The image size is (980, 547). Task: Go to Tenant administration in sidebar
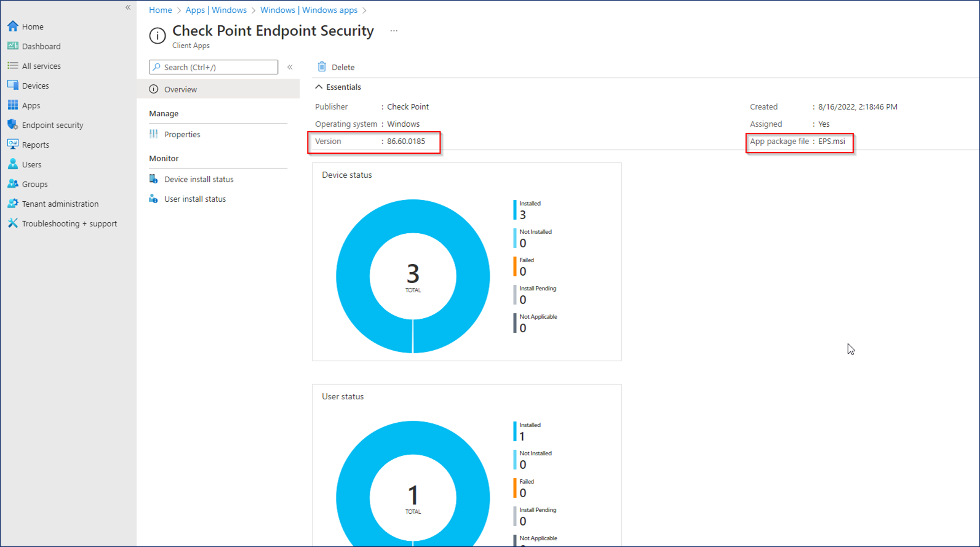tap(60, 204)
